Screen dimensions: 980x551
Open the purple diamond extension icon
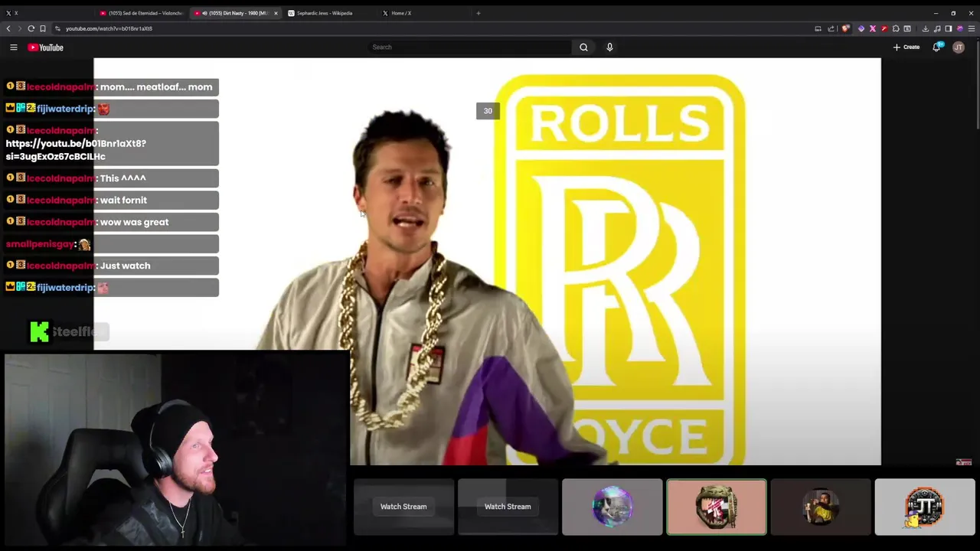[861, 28]
